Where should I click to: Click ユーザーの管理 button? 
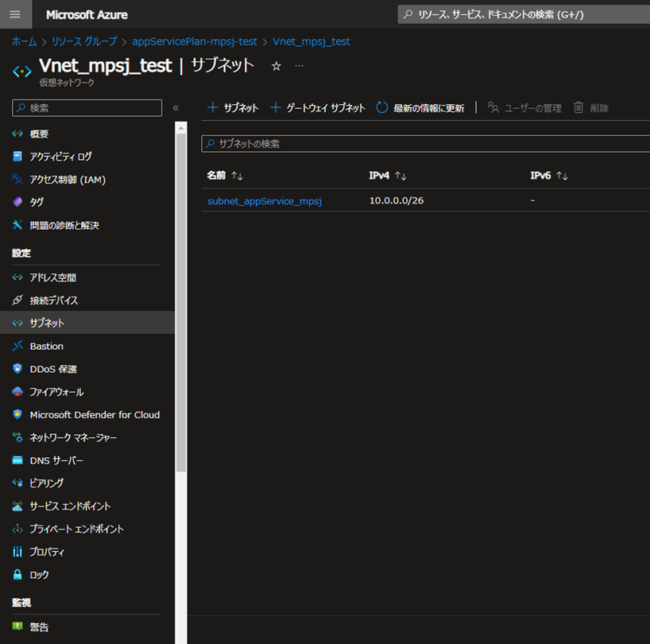pos(524,108)
